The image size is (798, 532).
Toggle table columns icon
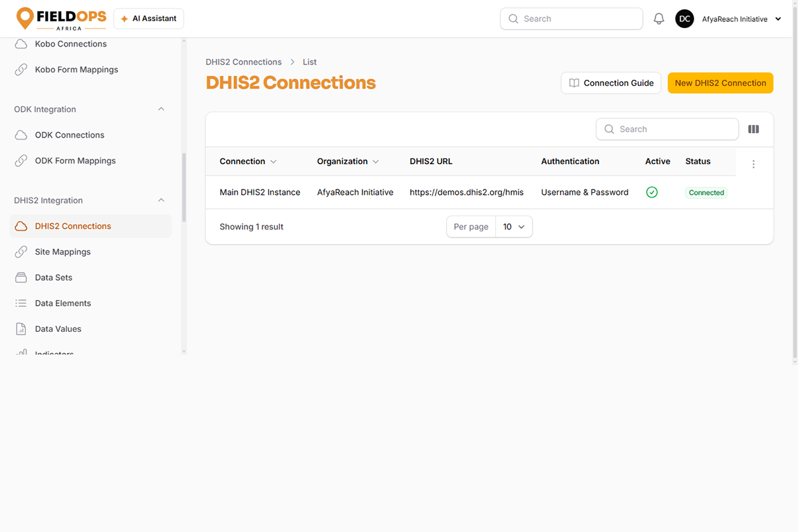coord(753,129)
